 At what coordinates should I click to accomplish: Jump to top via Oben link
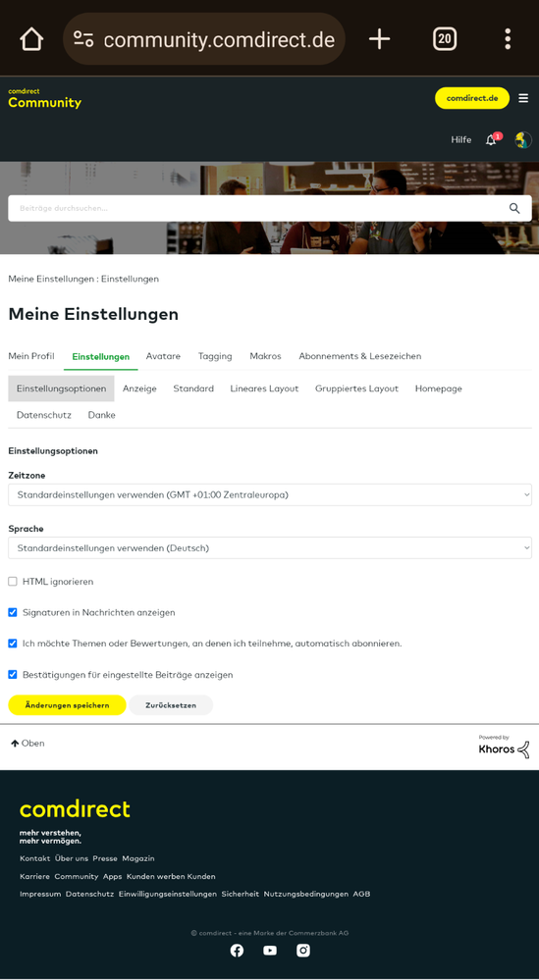(27, 744)
